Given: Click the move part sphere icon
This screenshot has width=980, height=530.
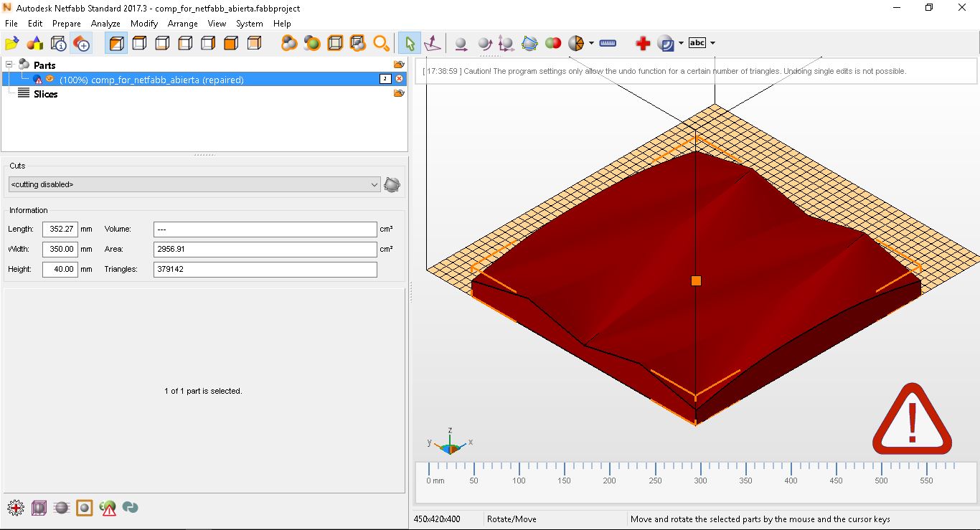Looking at the screenshot, I should click(461, 44).
